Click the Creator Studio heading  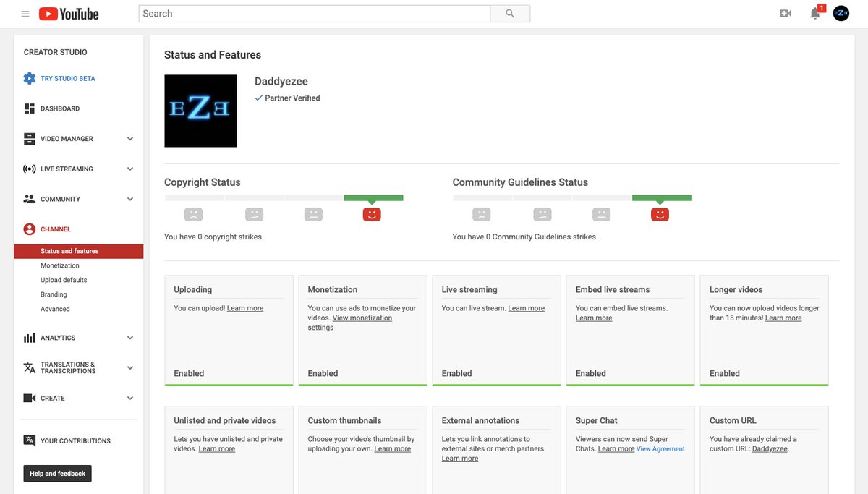coord(56,52)
